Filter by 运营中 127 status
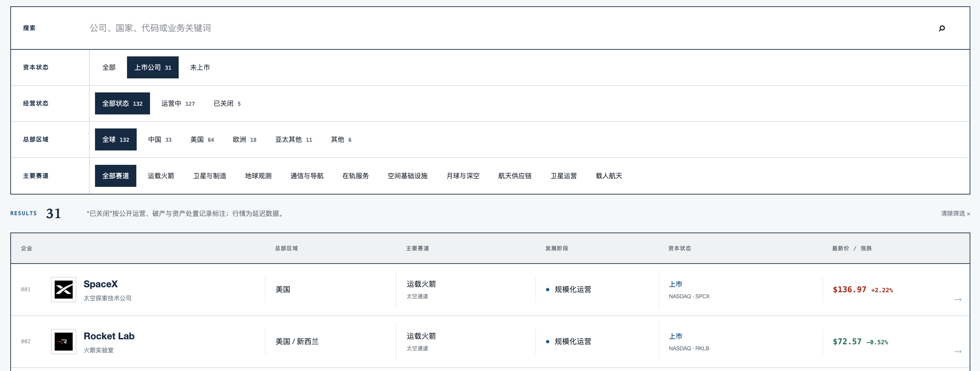 178,104
